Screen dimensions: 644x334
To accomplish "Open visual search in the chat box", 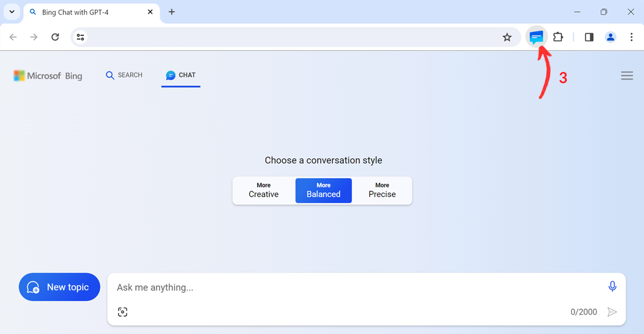I will click(122, 311).
